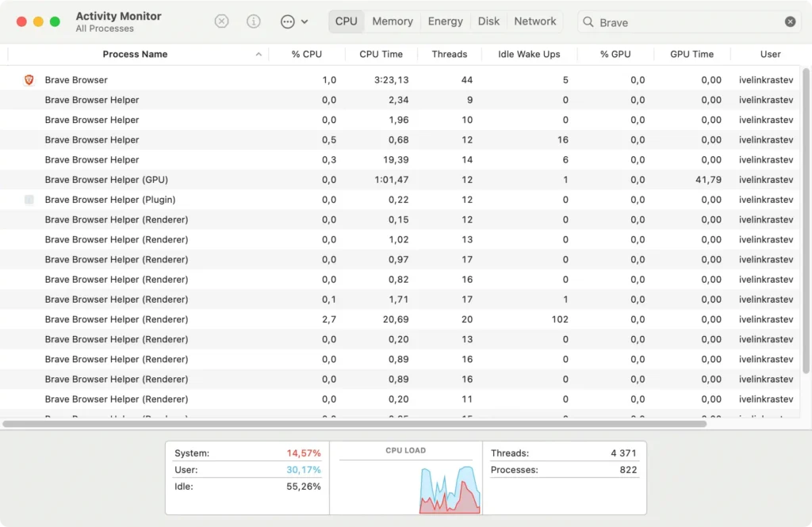Clear the search field with the X icon
Viewport: 812px width, 527px height.
(x=791, y=21)
